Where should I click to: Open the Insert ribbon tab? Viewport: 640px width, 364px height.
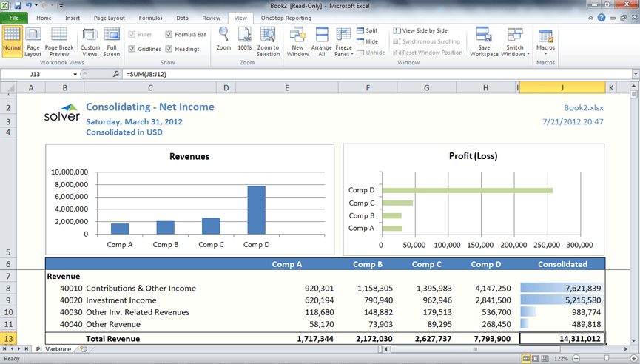[x=73, y=18]
